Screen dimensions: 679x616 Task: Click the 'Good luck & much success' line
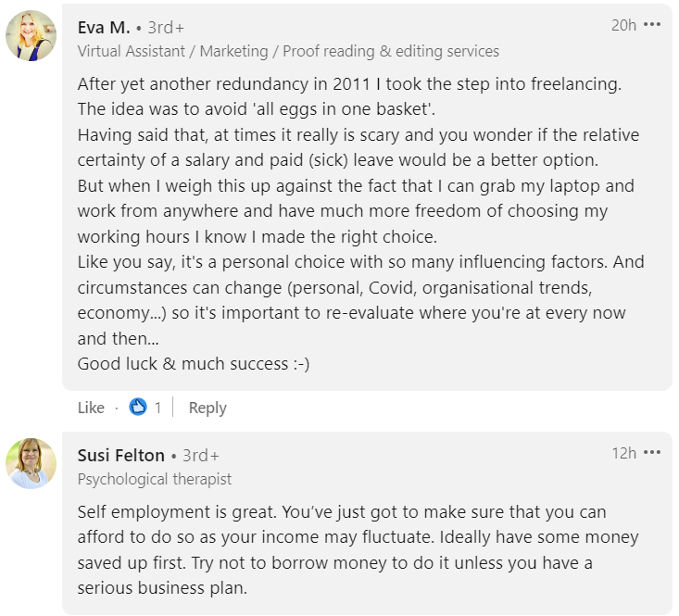[x=194, y=364]
